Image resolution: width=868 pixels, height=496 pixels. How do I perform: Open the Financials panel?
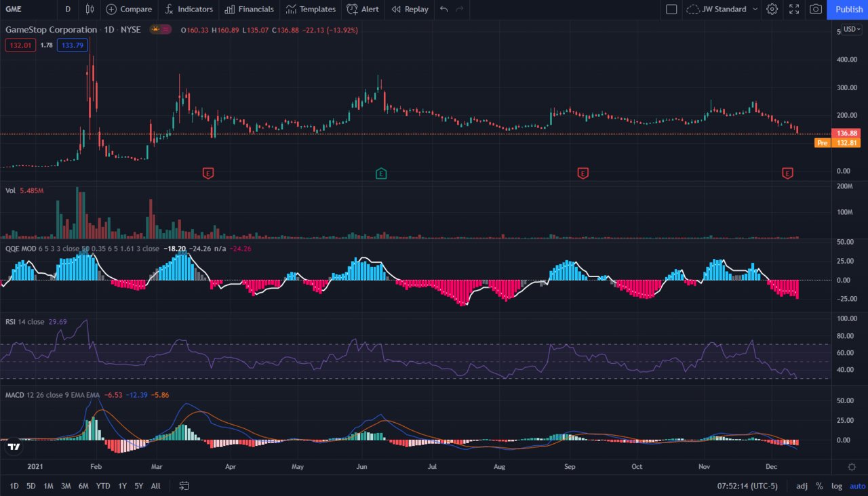[249, 9]
